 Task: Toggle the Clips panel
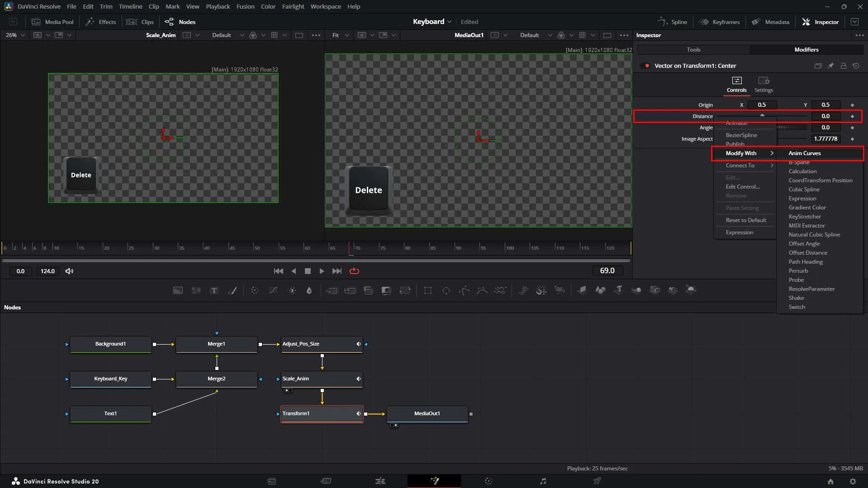140,22
